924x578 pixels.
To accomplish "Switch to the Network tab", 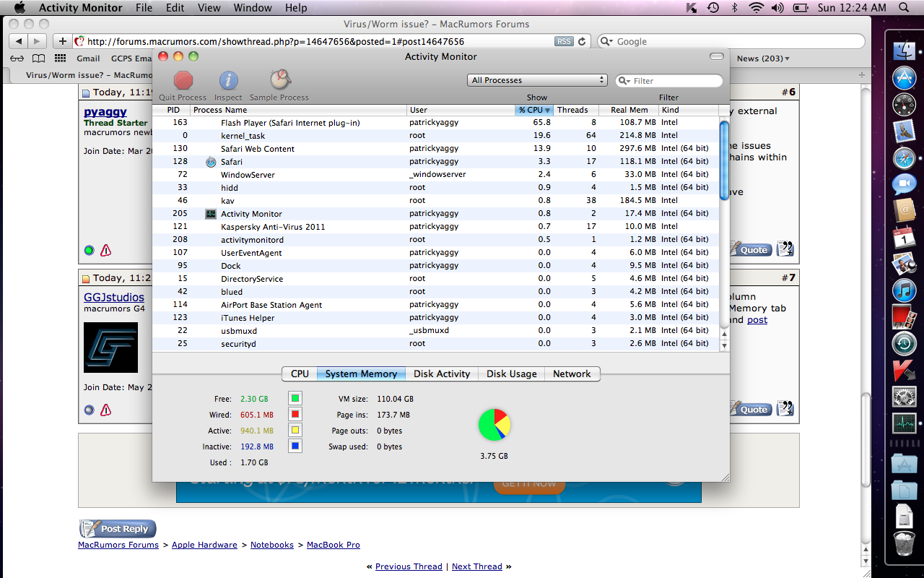I will [572, 374].
